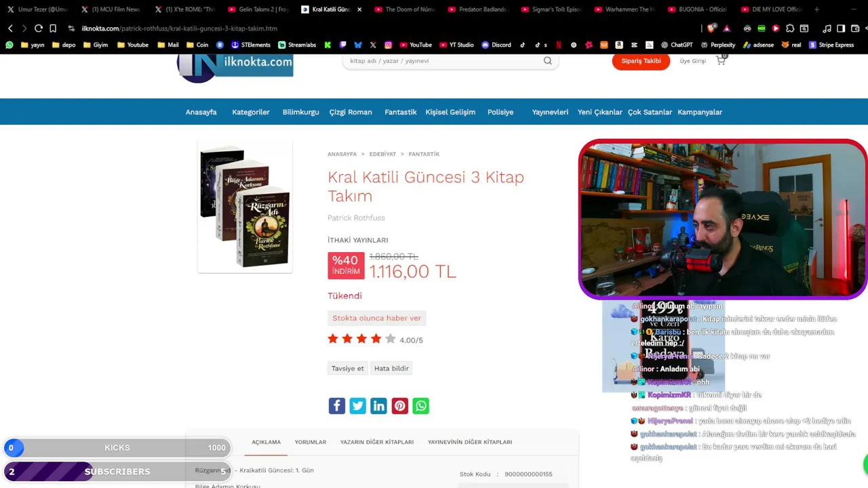Click the EDEBİYAT breadcrumb
The image size is (868, 488).
point(382,154)
